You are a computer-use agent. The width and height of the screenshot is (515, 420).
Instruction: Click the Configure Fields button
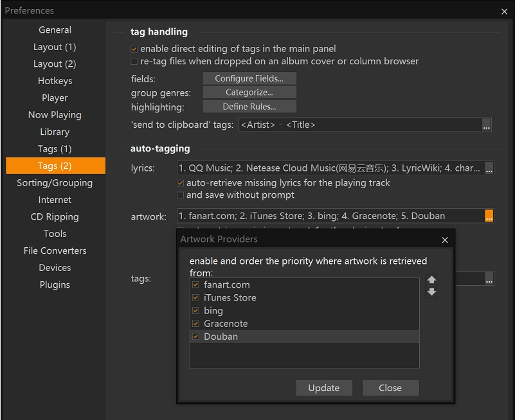(x=249, y=78)
